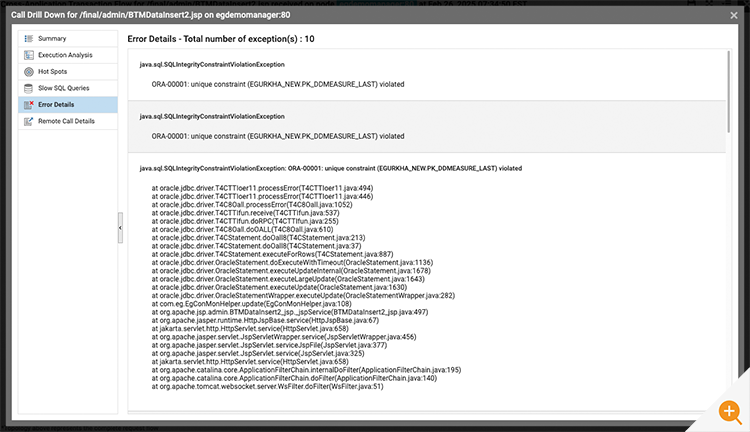This screenshot has height=432, width=750.
Task: Click stack line BTMDataInsert2_jsp._jspService java:497
Action: point(290,312)
